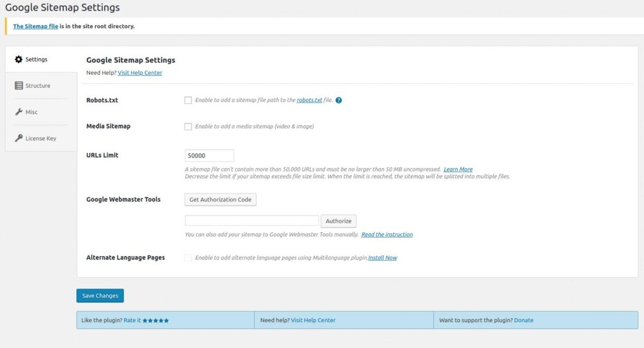Viewport: 644px width, 348px height.
Task: Switch to the License Key tab
Action: (x=41, y=138)
